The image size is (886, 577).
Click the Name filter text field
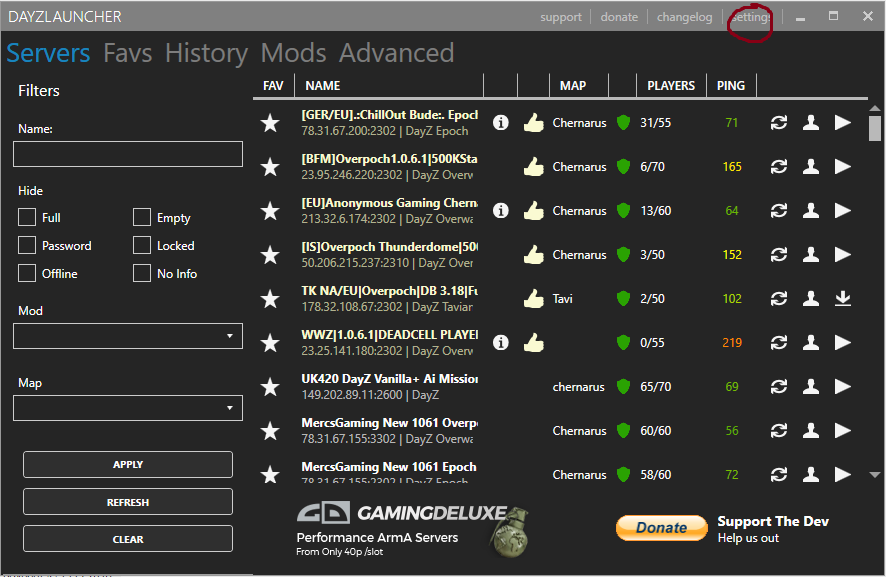pos(128,154)
